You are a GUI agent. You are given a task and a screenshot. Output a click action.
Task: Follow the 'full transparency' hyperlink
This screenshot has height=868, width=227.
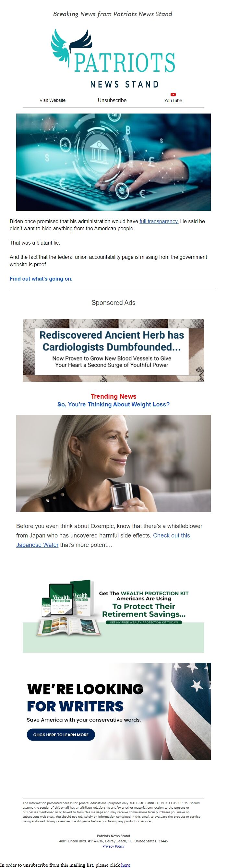(159, 222)
